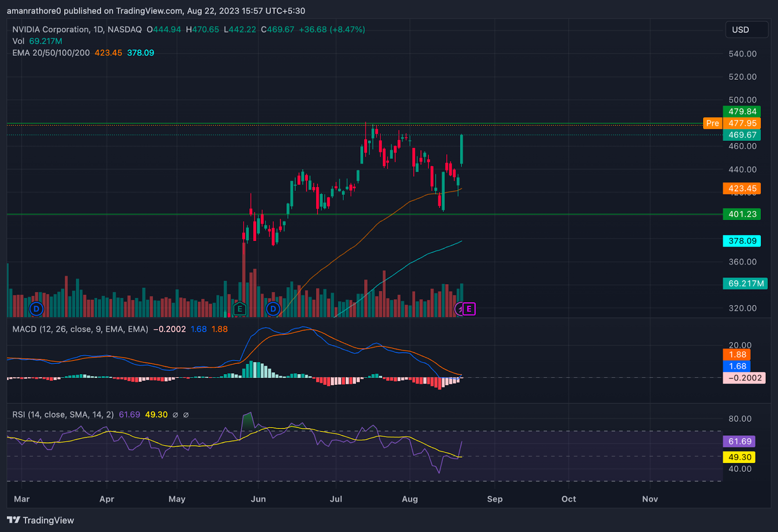Click the purple 61.69 RSI axis label
Screen dimensions: 778x532
[740, 442]
